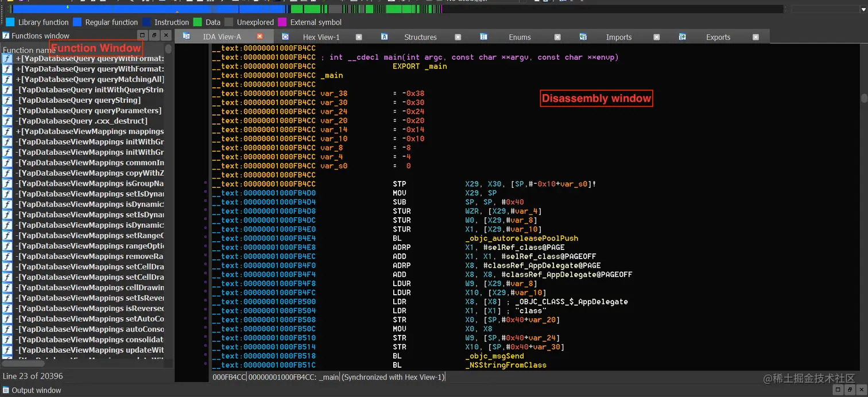Click the Hex View-1 tab icon
The image size is (868, 397).
click(285, 36)
